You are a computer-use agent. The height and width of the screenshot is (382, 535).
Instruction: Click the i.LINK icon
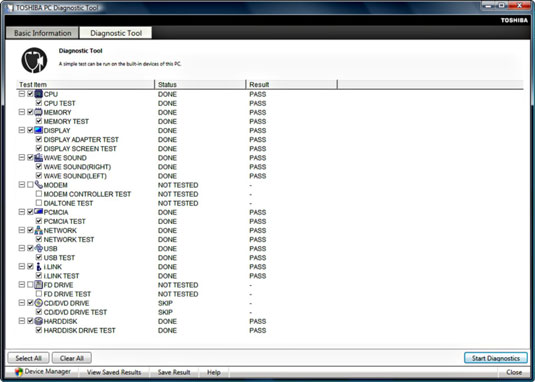pos(39,266)
